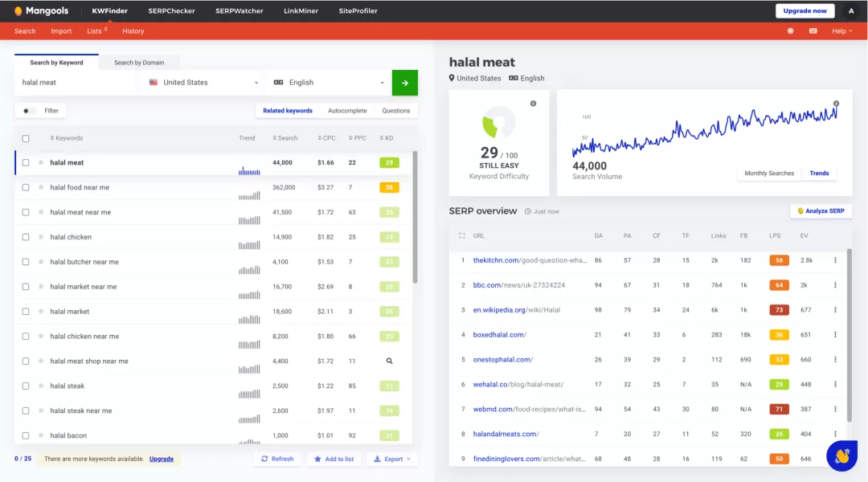Check the halal chicken checkbox
Viewport: 868px width, 482px height.
pyautogui.click(x=26, y=237)
